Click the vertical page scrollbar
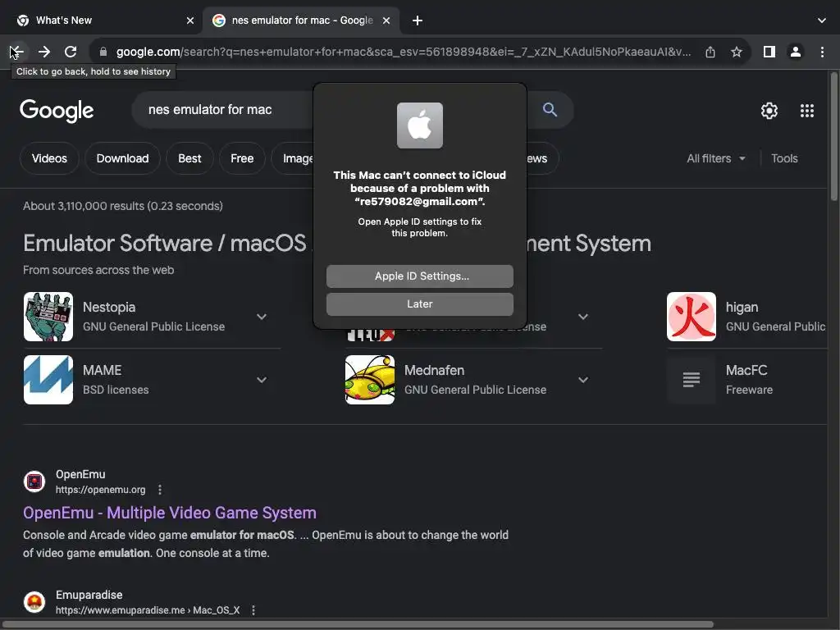Viewport: 840px width, 630px height. (x=833, y=137)
